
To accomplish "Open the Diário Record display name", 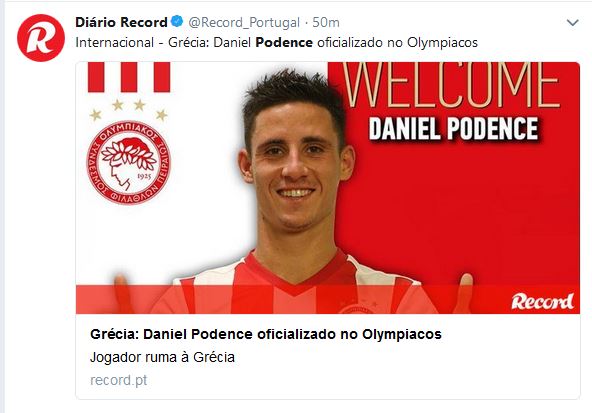I will [x=121, y=22].
